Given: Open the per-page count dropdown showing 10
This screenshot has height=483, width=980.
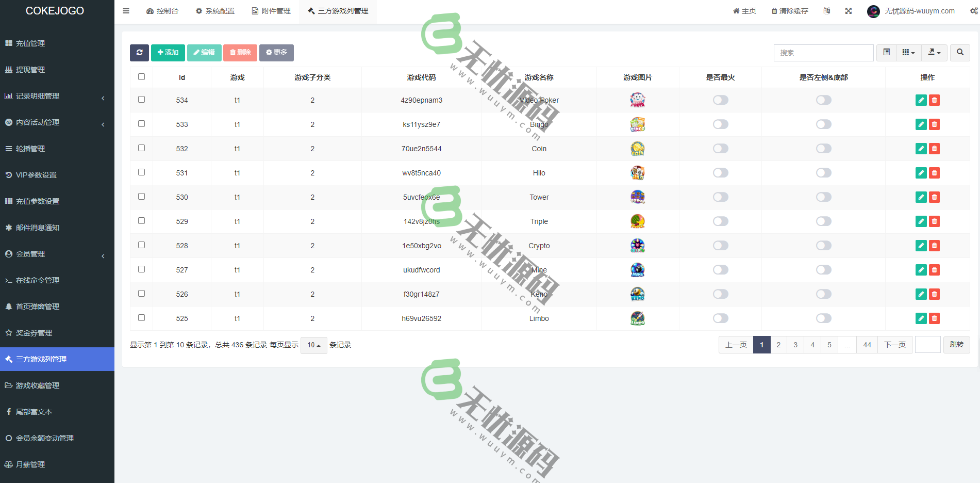Looking at the screenshot, I should 313,345.
